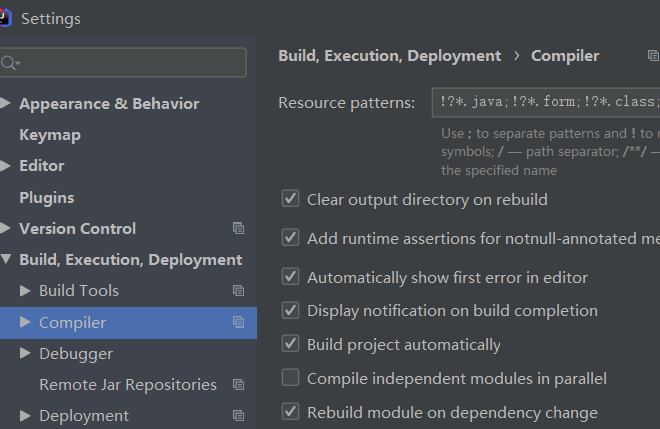Click the project-level icon beside Deployment
Screen dimensions: 660x429
[238, 416]
